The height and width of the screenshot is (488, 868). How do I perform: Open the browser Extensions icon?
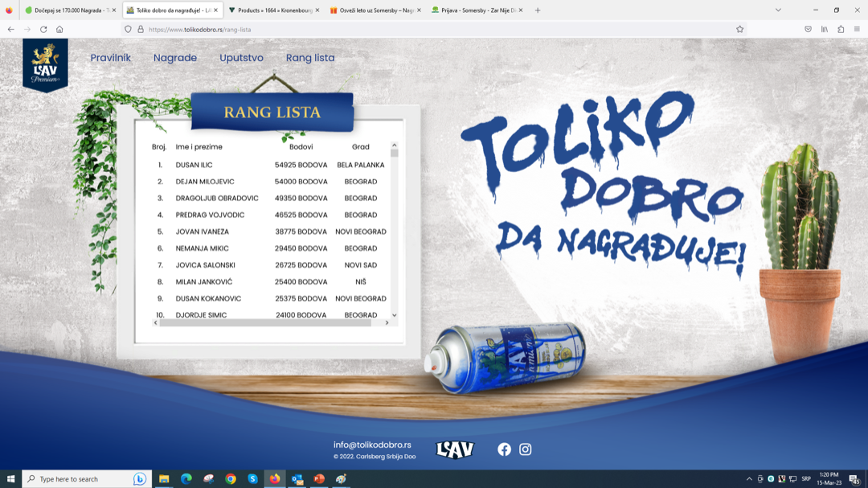coord(841,29)
